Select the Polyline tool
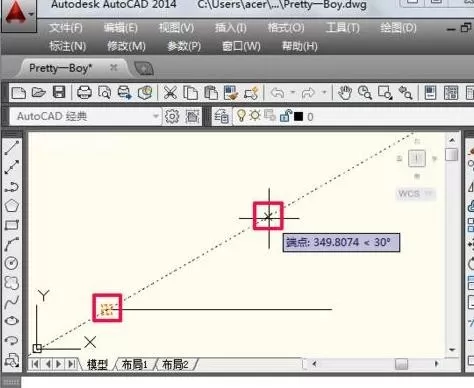This screenshot has width=474, height=388. point(12,187)
